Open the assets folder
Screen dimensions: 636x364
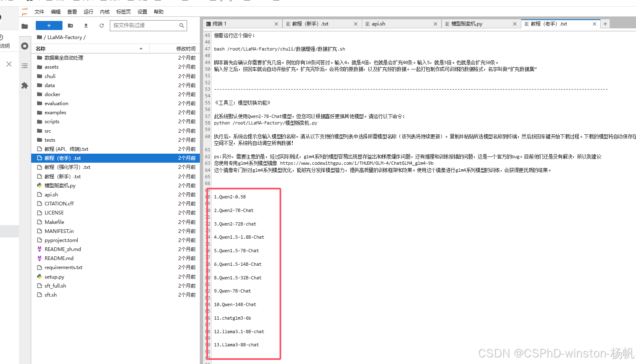click(x=116, y=67)
